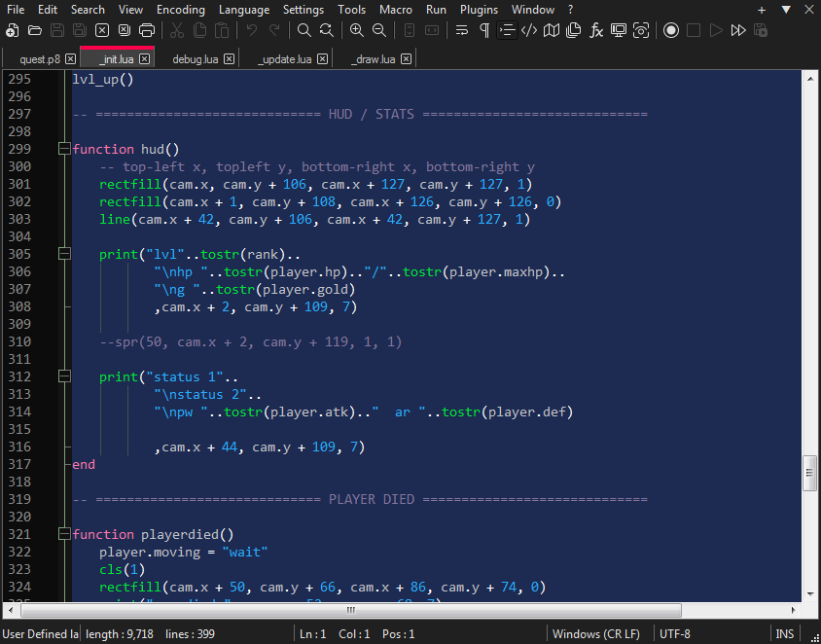Show all characters with pilcrow icon
Image resolution: width=821 pixels, height=644 pixels.
(484, 30)
